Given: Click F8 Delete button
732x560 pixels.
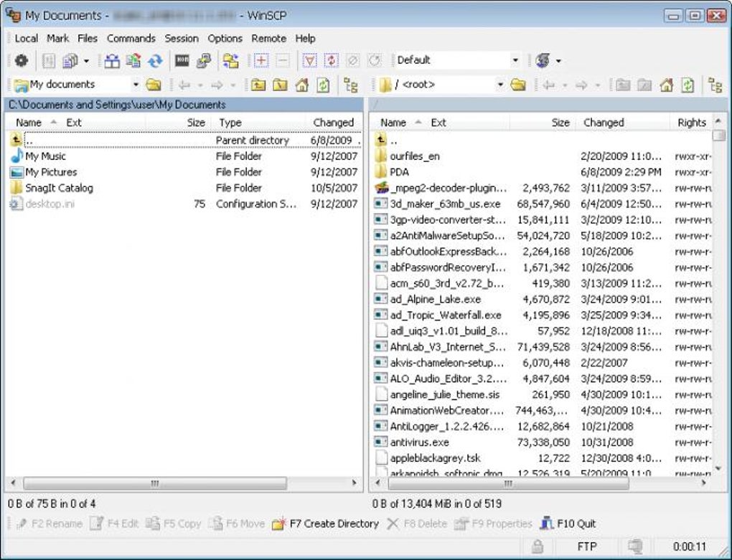Looking at the screenshot, I should point(417,523).
